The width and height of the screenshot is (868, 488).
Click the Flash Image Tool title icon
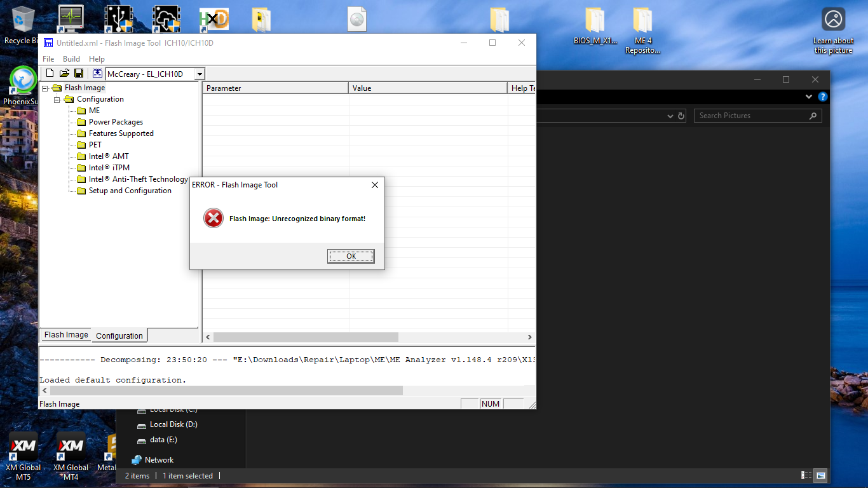point(48,43)
